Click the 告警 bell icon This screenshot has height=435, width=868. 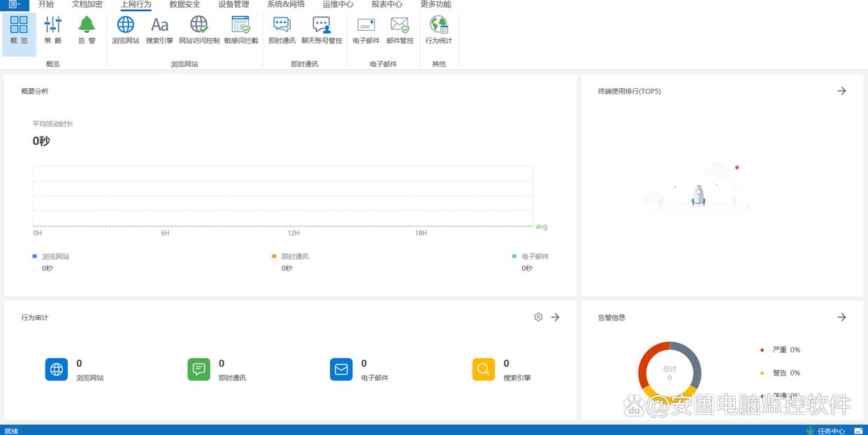(x=87, y=31)
